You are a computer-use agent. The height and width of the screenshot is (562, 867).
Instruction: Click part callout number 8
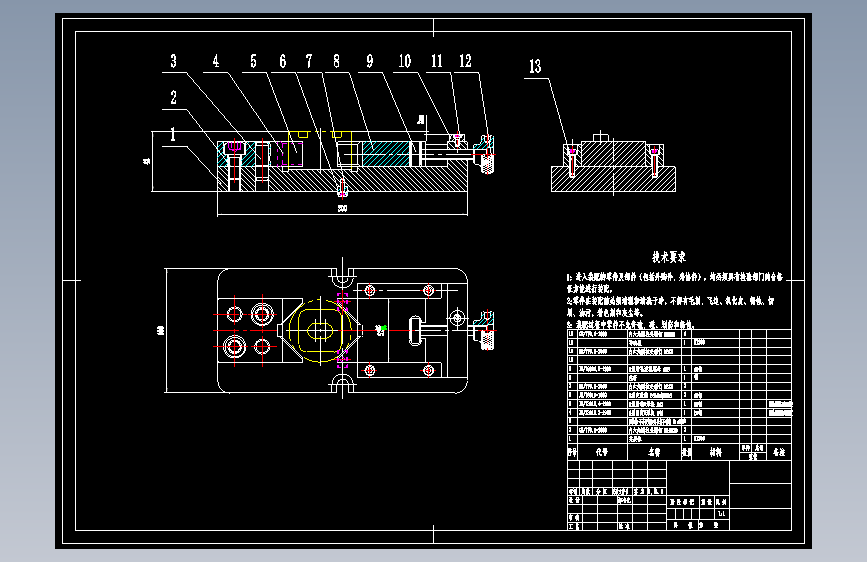pos(336,61)
